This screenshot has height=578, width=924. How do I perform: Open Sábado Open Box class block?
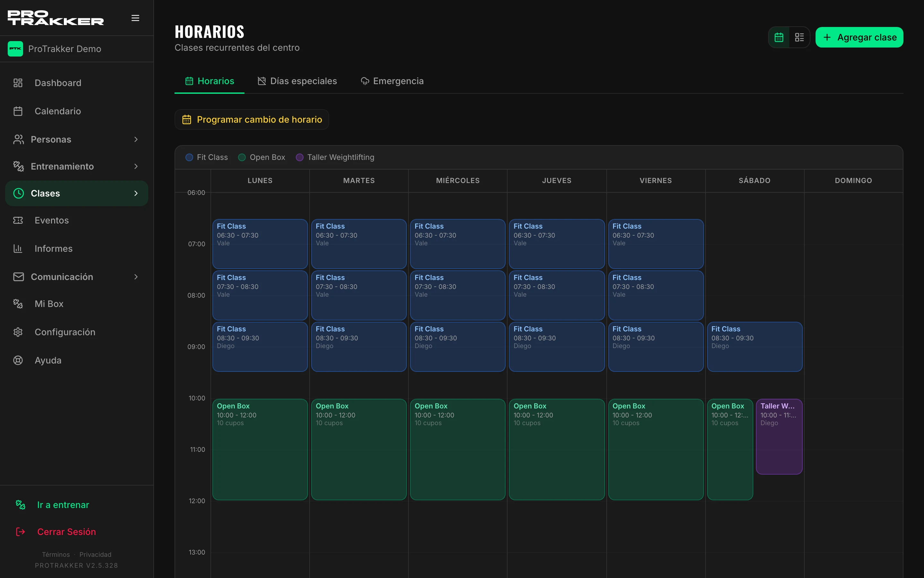tap(730, 449)
